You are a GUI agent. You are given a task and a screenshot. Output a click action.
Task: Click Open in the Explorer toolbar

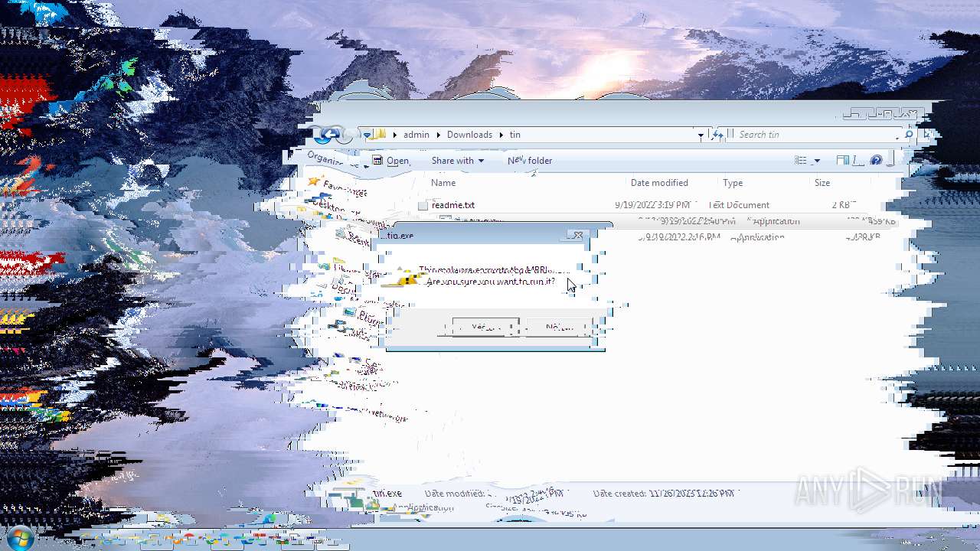pyautogui.click(x=392, y=161)
